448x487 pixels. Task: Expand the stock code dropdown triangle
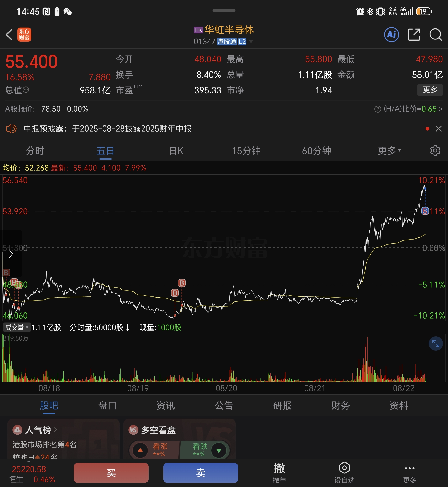[x=251, y=42]
